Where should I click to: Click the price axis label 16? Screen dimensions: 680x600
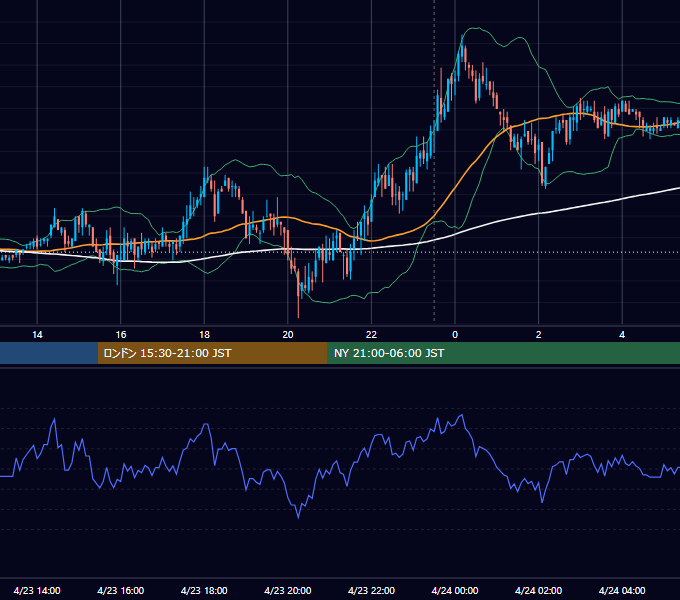click(121, 335)
